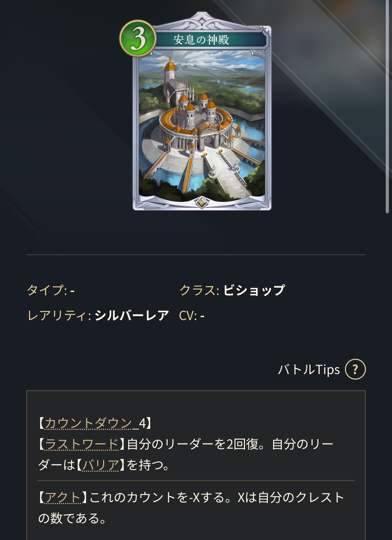Open the ラストワード keyword link
This screenshot has width=392, height=540.
tap(82, 444)
